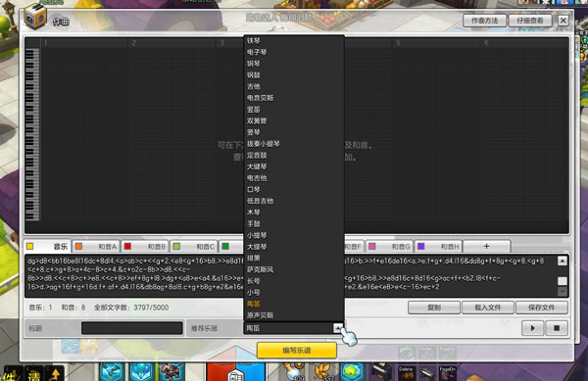Switch to the 音乐 track tab
The image size is (588, 381).
click(x=47, y=246)
